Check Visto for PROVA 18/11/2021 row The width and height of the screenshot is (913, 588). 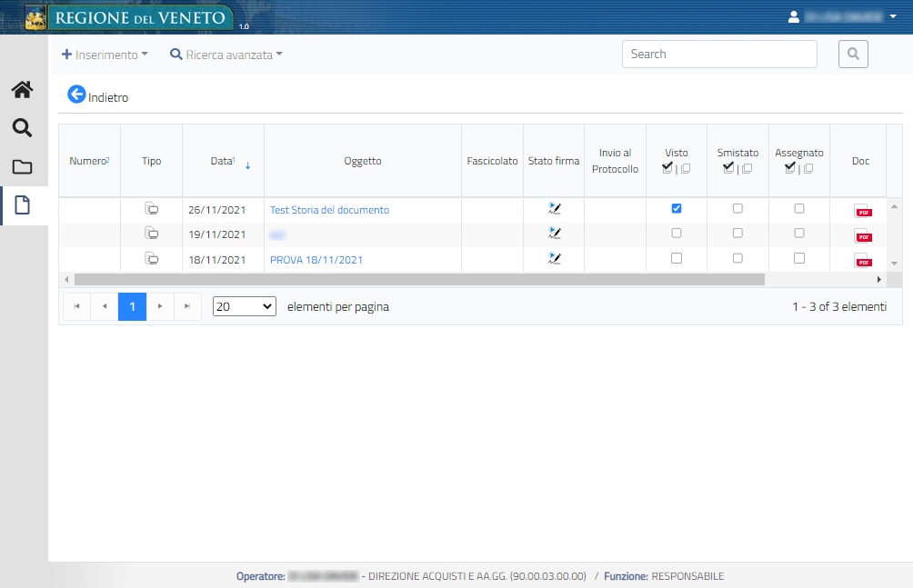pos(677,258)
